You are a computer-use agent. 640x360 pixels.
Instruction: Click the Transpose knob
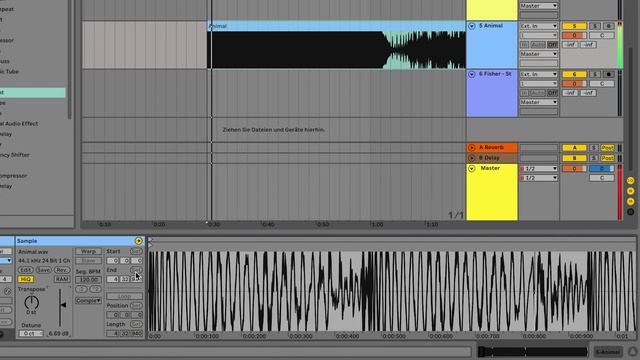pos(31,302)
